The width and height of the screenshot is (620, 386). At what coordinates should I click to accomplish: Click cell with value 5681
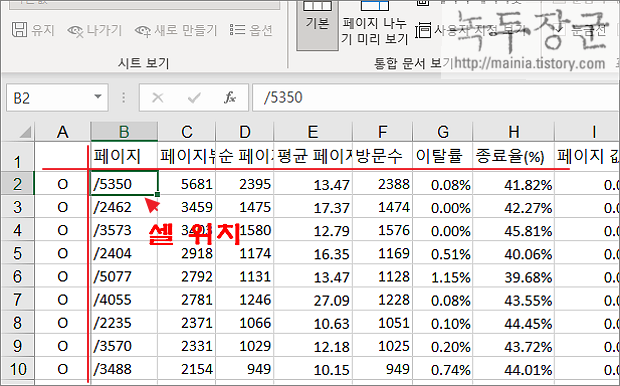point(187,184)
